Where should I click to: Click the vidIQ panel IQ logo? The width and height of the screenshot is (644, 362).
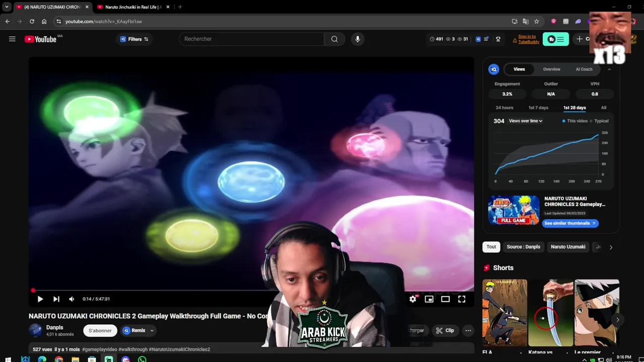pyautogui.click(x=494, y=69)
